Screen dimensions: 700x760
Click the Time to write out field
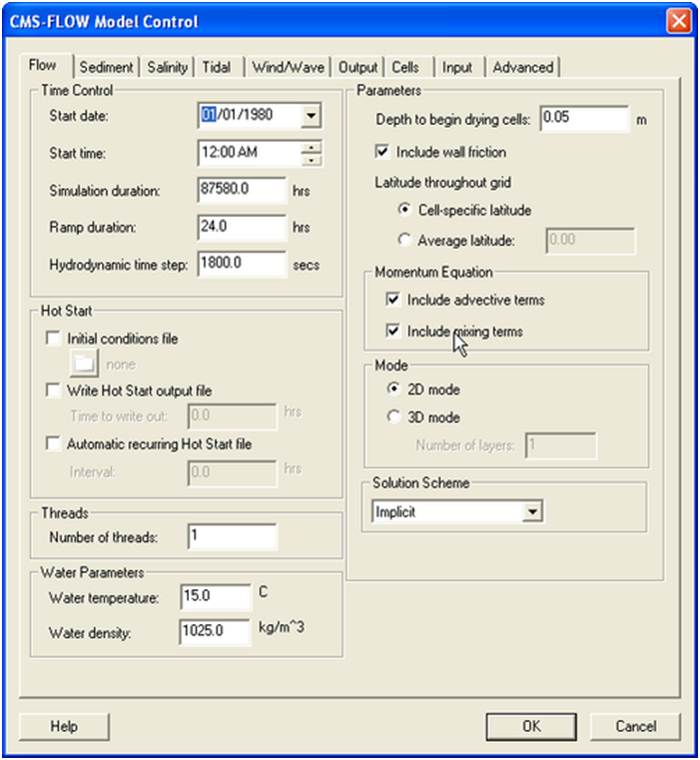pyautogui.click(x=233, y=416)
